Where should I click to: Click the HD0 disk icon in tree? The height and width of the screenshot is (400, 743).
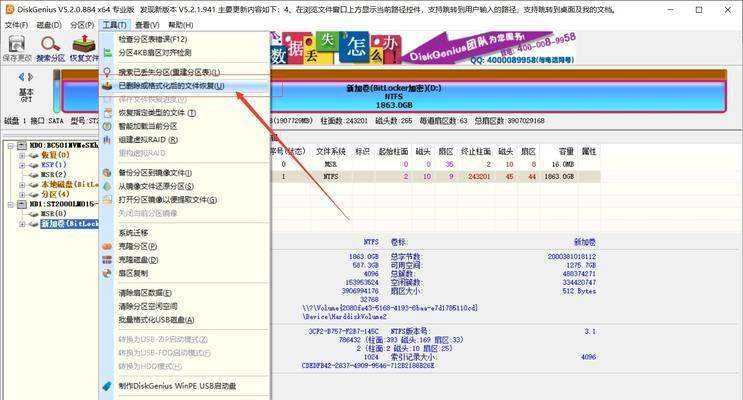click(22, 145)
